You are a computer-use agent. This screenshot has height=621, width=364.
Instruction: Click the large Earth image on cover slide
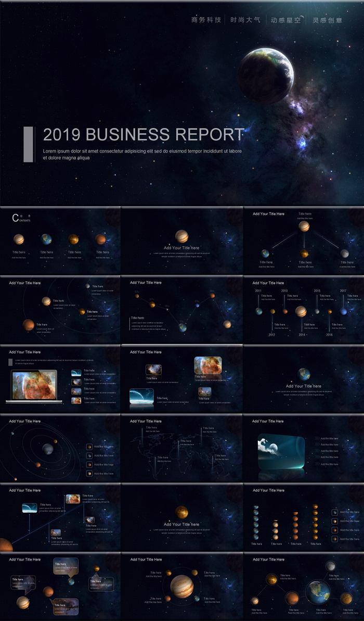[266, 75]
